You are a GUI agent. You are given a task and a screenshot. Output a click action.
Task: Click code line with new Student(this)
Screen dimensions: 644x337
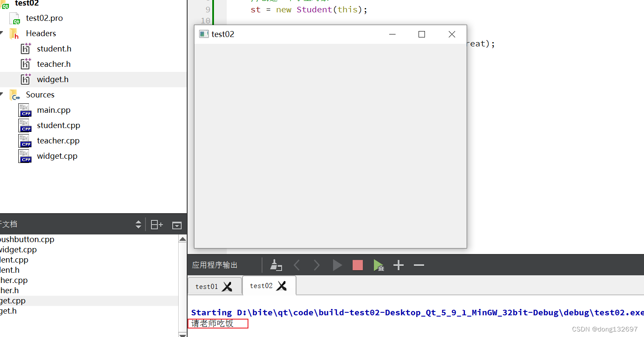click(309, 9)
